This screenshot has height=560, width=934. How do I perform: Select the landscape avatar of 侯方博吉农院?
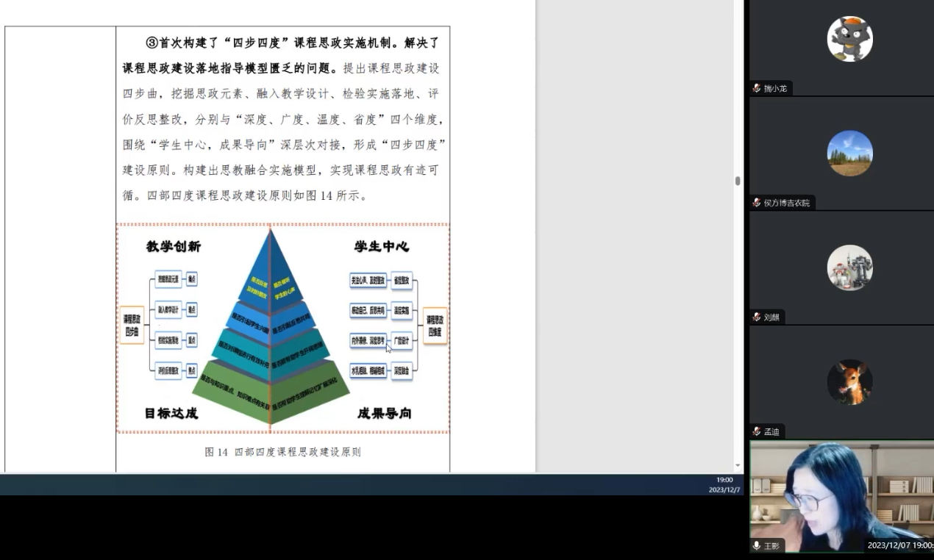tap(849, 153)
